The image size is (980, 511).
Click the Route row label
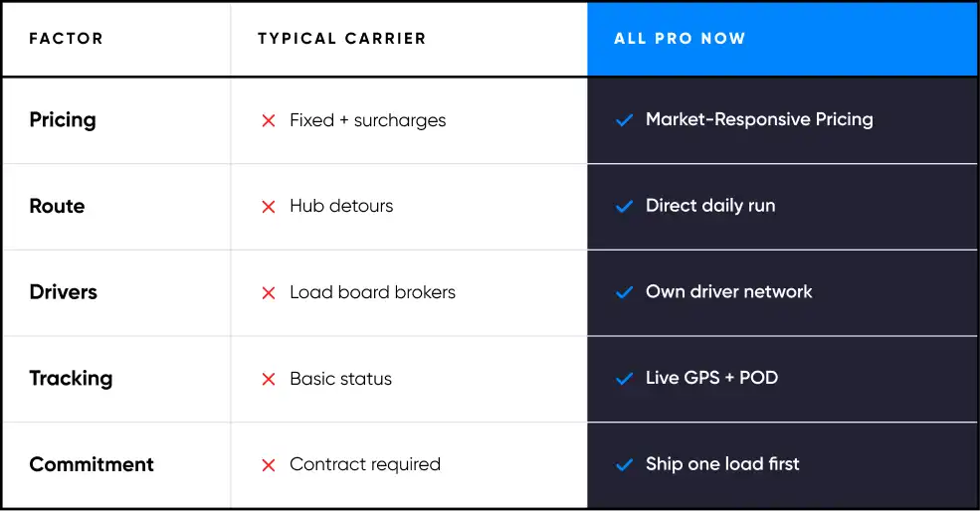coord(57,206)
